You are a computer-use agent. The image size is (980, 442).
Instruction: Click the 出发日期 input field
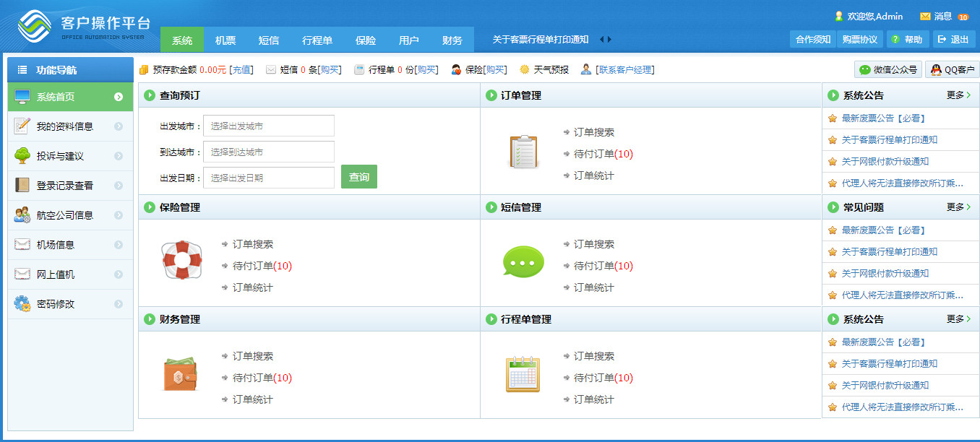(x=269, y=178)
